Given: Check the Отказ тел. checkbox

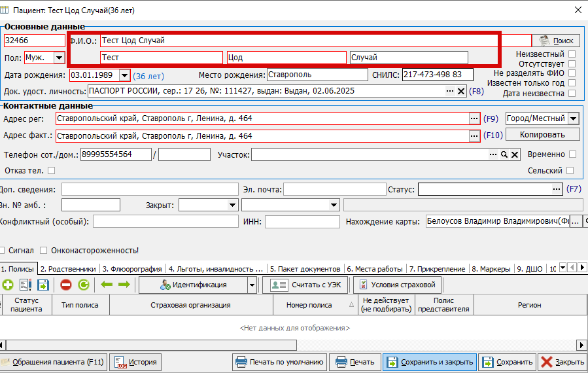Looking at the screenshot, I should (52, 170).
